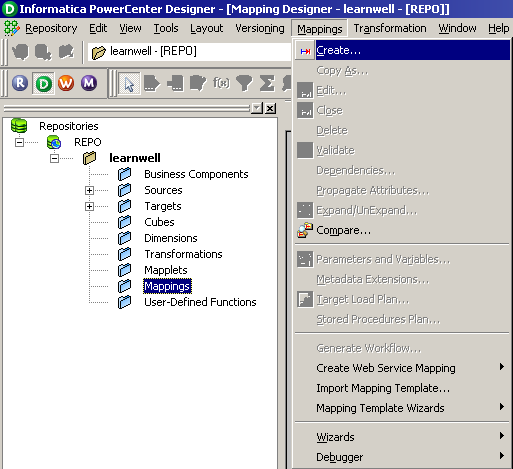This screenshot has width=513, height=469.
Task: Launch Workflow Manager with the W icon
Action: 66,83
